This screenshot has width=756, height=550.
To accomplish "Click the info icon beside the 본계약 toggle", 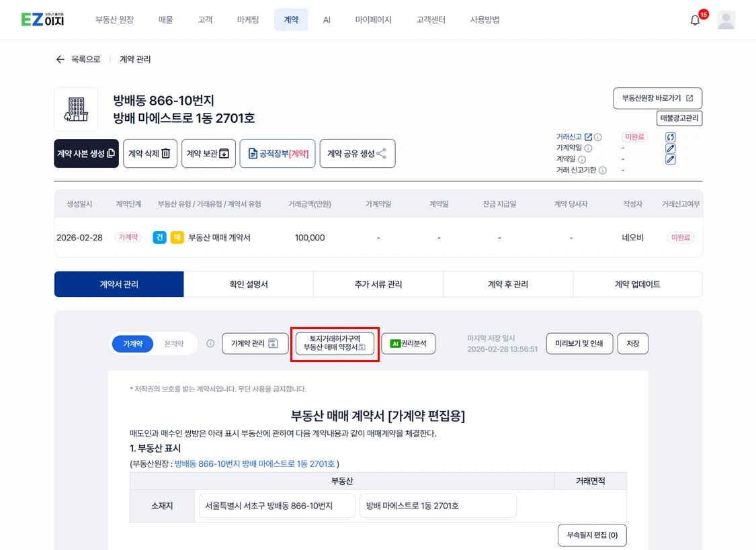I will 210,344.
